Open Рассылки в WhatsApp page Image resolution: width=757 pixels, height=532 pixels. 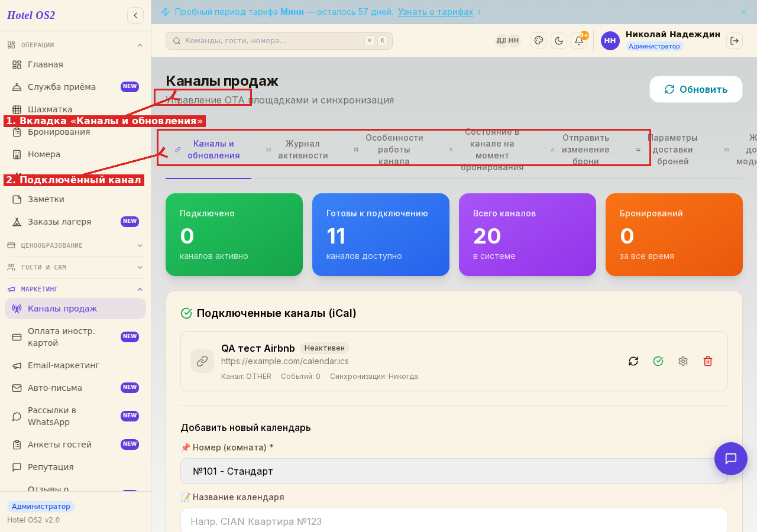75,416
